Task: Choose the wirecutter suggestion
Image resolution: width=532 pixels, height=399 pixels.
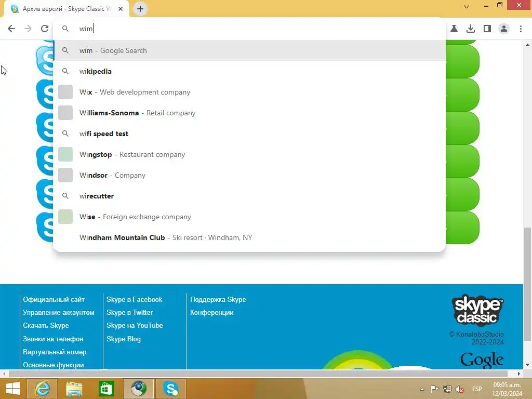Action: (249, 196)
